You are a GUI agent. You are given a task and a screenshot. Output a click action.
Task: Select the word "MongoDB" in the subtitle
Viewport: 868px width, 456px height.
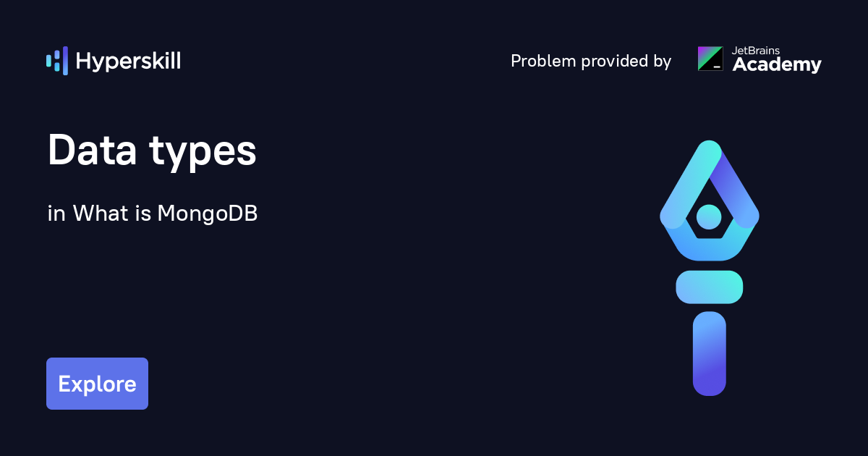pyautogui.click(x=207, y=214)
